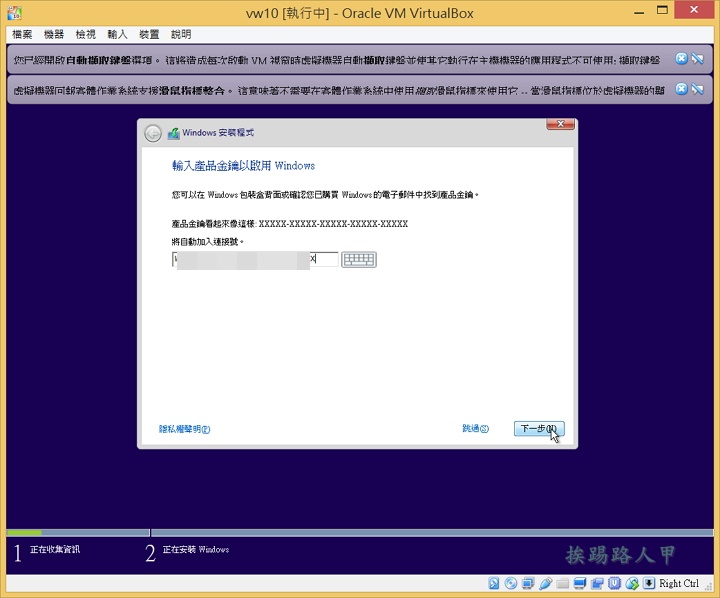720x598 pixels.
Task: Open the 裝置 menu
Action: coord(149,34)
